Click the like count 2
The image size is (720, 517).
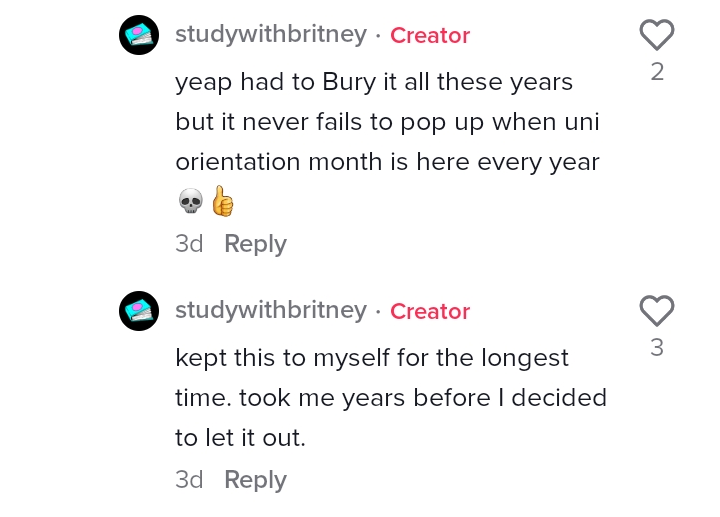[657, 72]
